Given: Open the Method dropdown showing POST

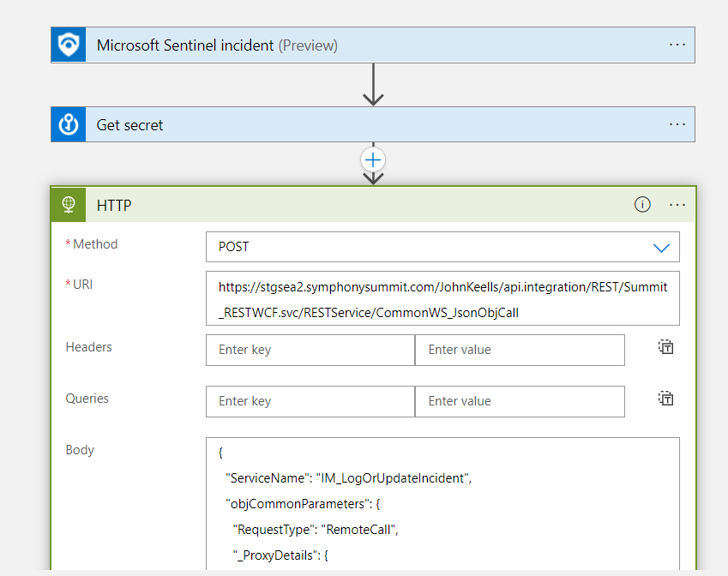Looking at the screenshot, I should point(442,247).
